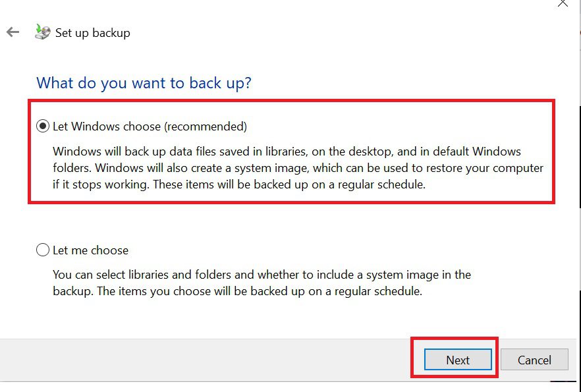Click the description starting "Windows will back up data files"
Screen dimensions: 581x392
(x=298, y=168)
